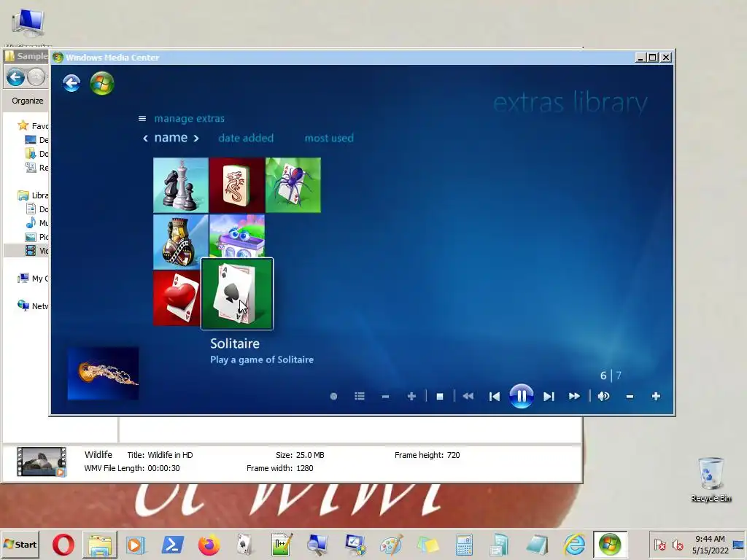Screen dimensions: 747x560
Task: Launch the highlighted Solitaire tile
Action: (237, 294)
